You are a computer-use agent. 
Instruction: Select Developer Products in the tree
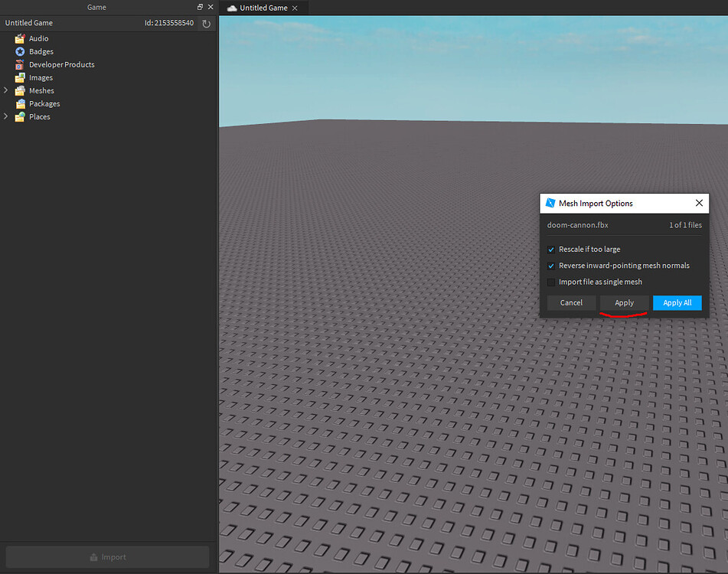click(108, 64)
